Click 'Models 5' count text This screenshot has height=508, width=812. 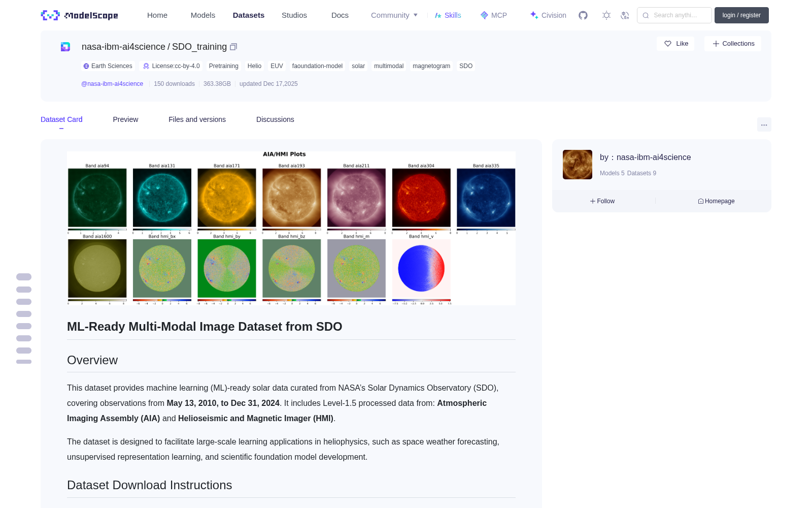point(612,173)
